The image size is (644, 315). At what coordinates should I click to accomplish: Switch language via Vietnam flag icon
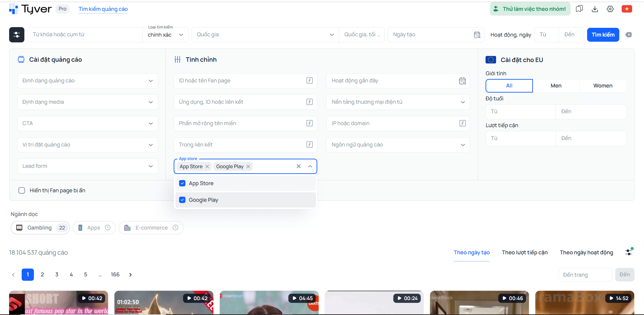coord(627,9)
